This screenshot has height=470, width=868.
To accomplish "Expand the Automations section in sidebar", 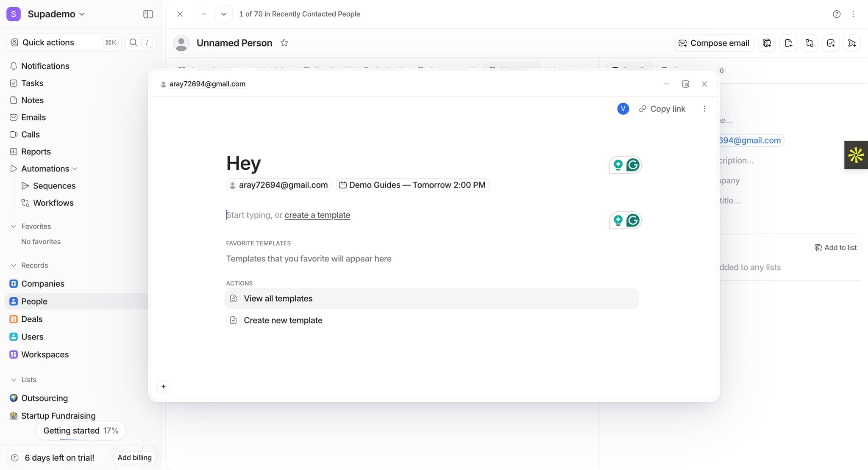I will (75, 169).
